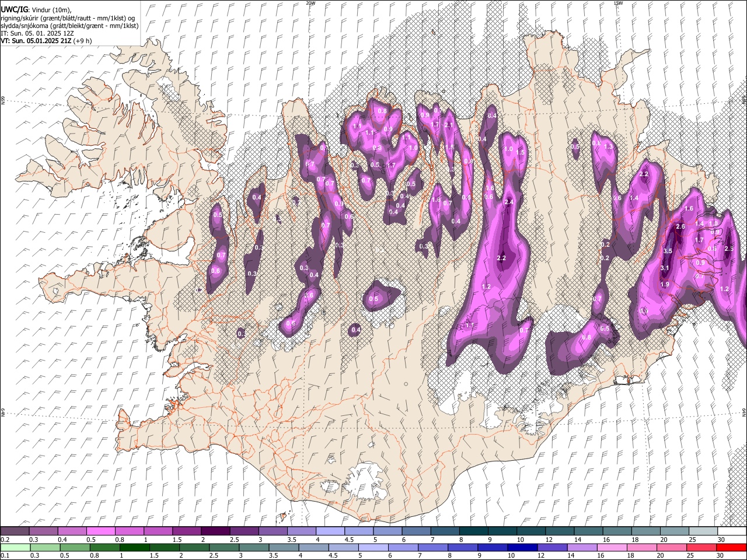747x560 pixels.
Task: Click the rain legend swatch between 4 and 4.5
Action: coord(313,547)
